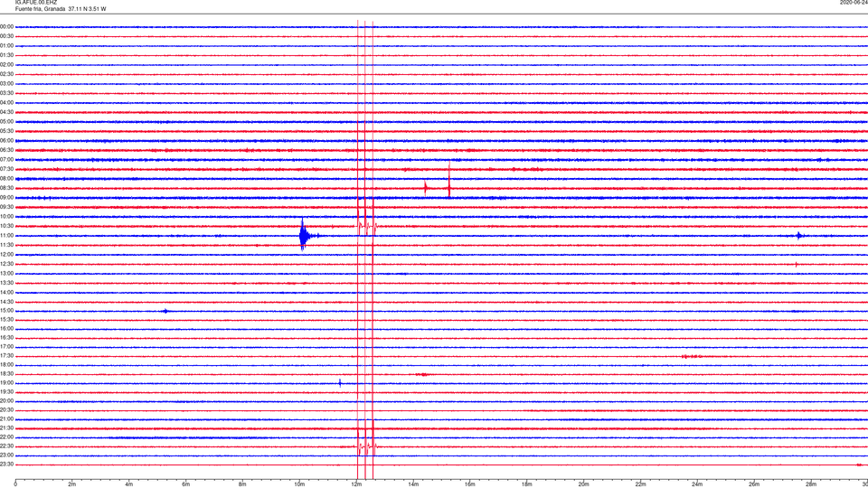Click the 10m tick label on time axis
868x488 pixels.
pos(299,484)
